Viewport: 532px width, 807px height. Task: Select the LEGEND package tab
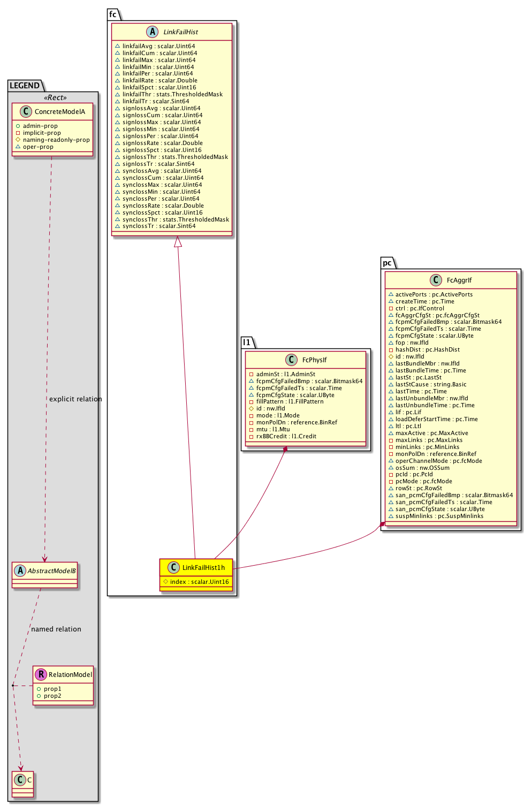pyautogui.click(x=25, y=86)
